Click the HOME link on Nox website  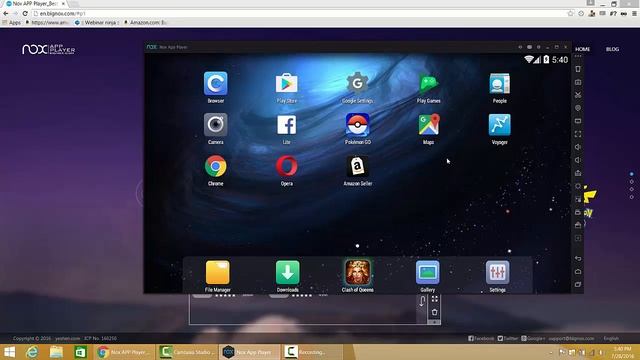tap(582, 49)
